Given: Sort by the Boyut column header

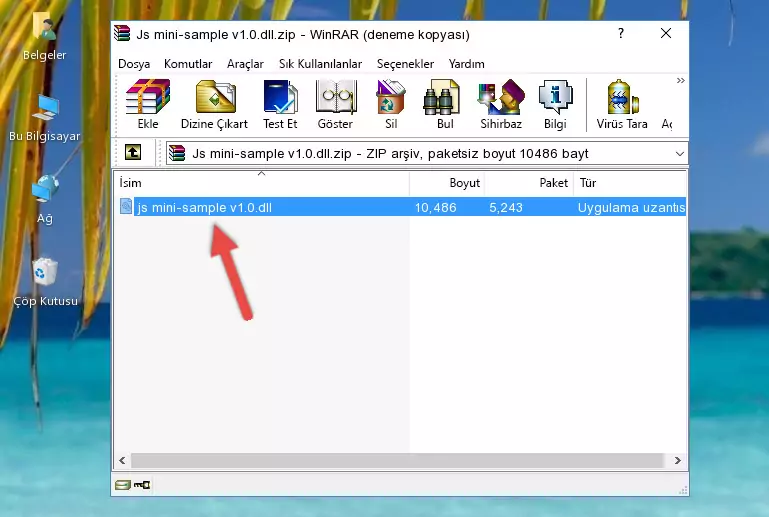Looking at the screenshot, I should (x=447, y=182).
